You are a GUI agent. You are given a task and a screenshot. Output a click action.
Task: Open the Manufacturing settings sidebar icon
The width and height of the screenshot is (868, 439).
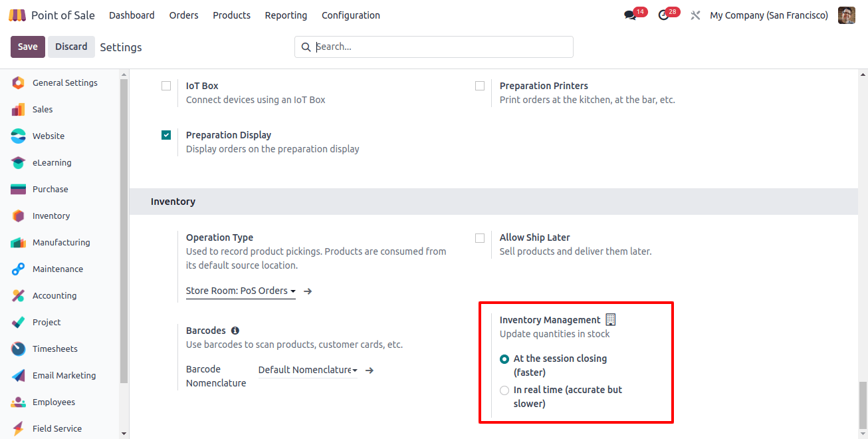click(19, 243)
